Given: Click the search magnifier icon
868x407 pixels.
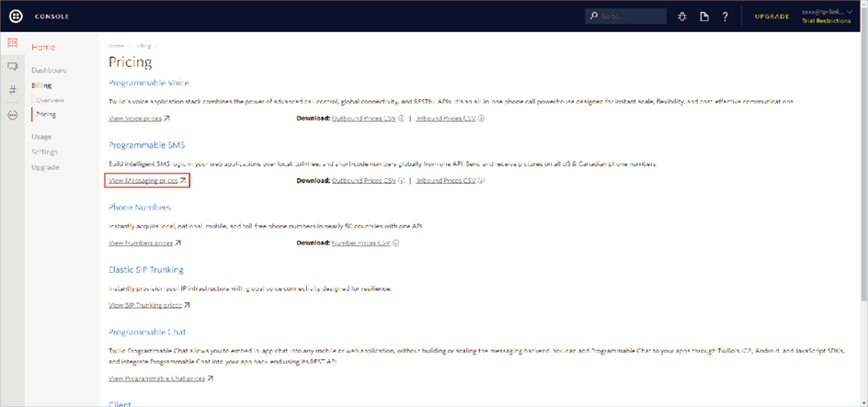Looking at the screenshot, I should (x=594, y=16).
